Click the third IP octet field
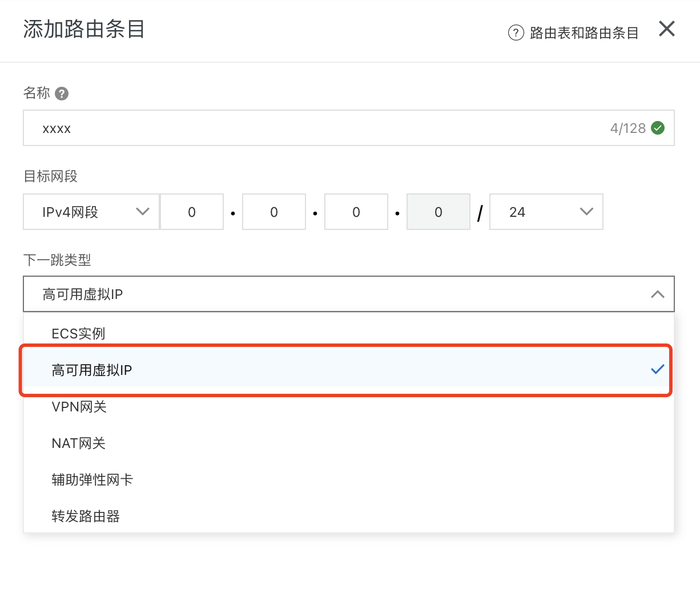 [x=356, y=212]
